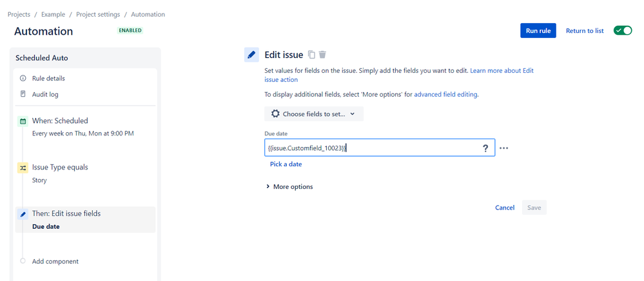
Task: Click the Run rule button
Action: point(538,30)
